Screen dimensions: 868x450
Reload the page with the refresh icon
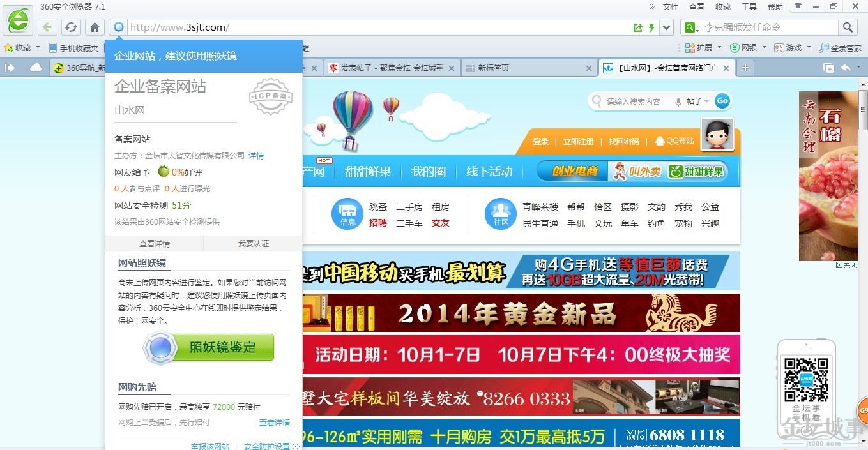coord(71,27)
